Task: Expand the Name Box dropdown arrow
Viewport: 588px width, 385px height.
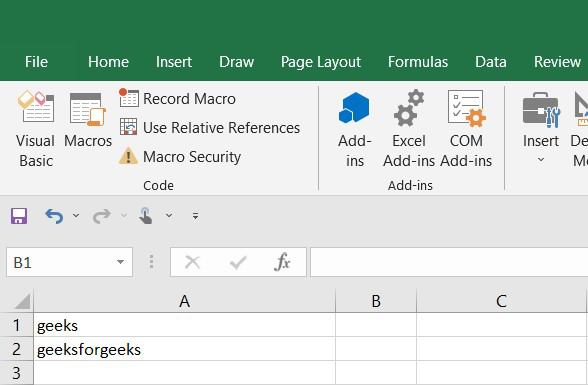Action: pyautogui.click(x=120, y=262)
